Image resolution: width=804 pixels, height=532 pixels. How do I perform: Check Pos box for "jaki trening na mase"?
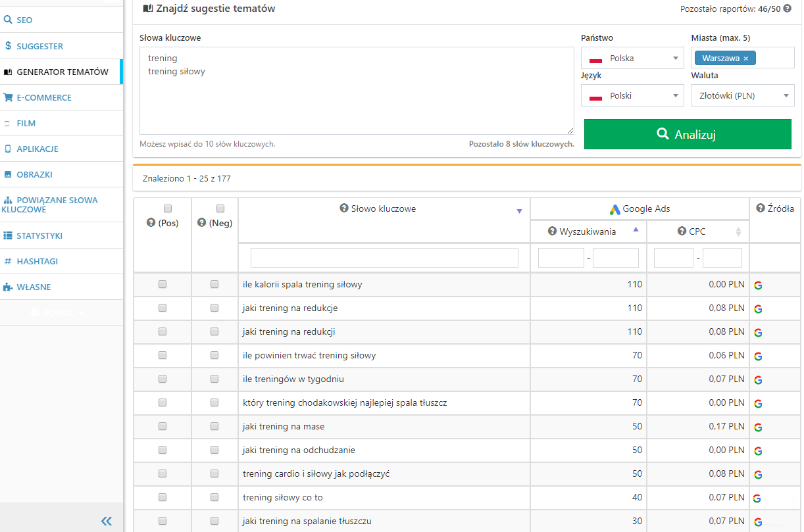163,427
